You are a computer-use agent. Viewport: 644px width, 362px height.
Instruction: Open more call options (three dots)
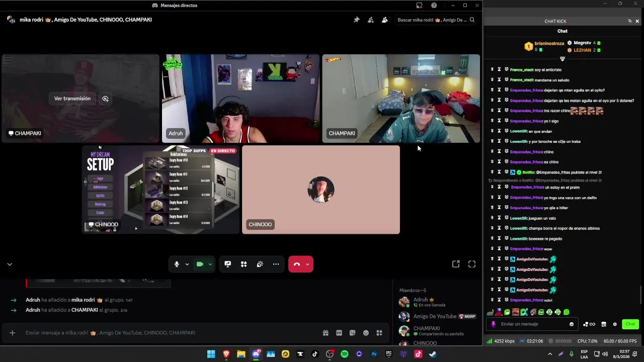coord(276,264)
